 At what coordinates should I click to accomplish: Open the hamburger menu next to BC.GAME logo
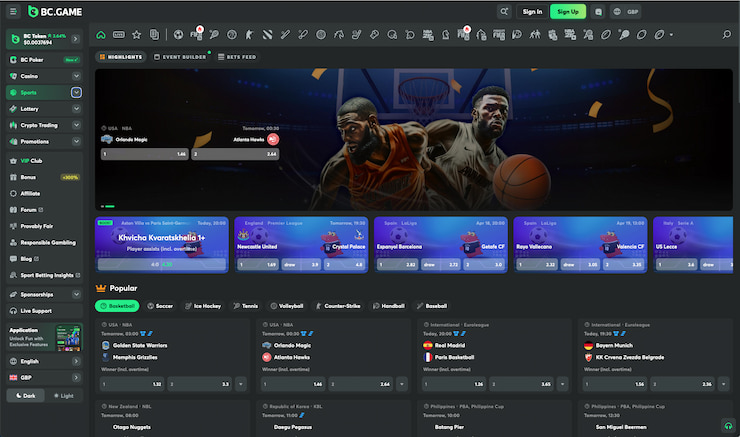13,11
